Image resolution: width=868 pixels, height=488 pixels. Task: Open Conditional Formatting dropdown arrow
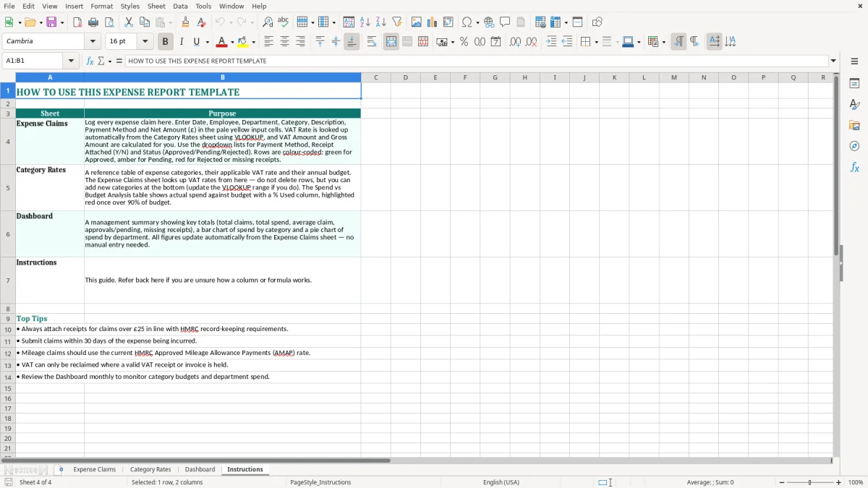point(663,42)
